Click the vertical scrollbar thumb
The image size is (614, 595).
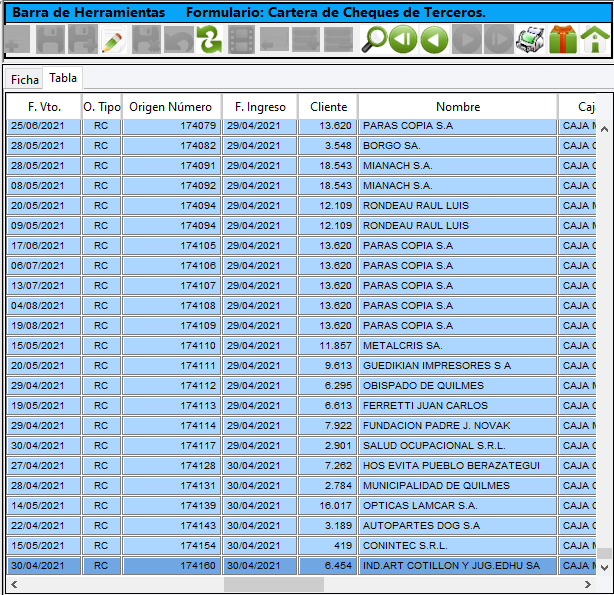pos(604,553)
